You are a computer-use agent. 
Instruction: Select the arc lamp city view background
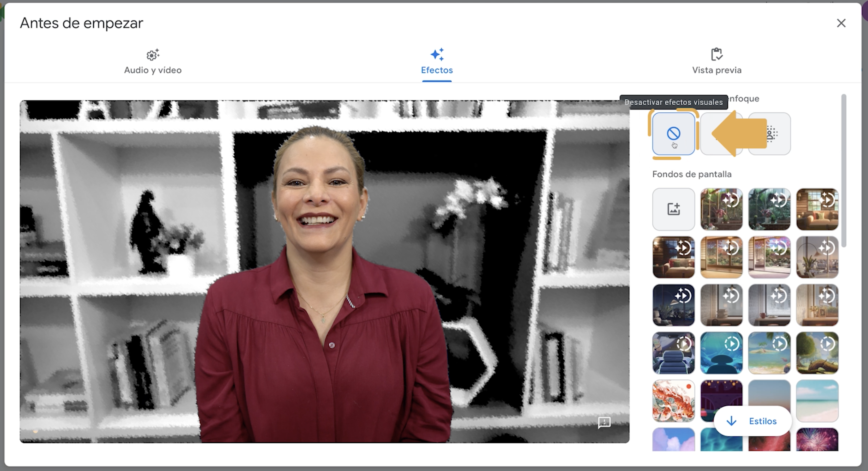coord(817,257)
